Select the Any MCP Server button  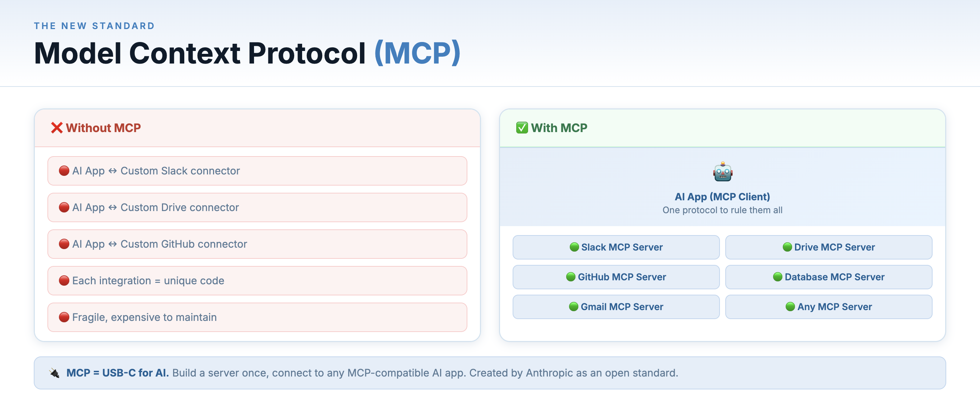pyautogui.click(x=830, y=307)
